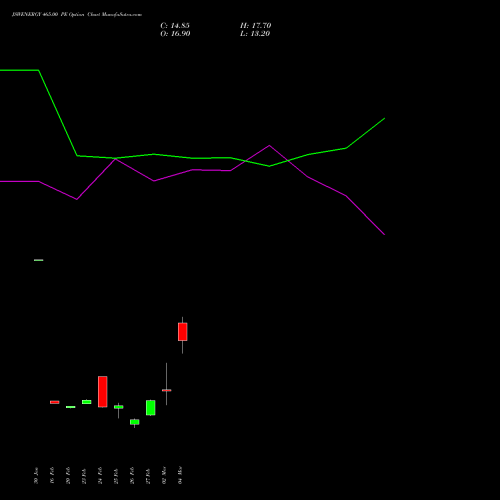Image resolution: width=500 pixels, height=500 pixels.
Task: Click the 16 Feb date label
Action: click(52, 476)
